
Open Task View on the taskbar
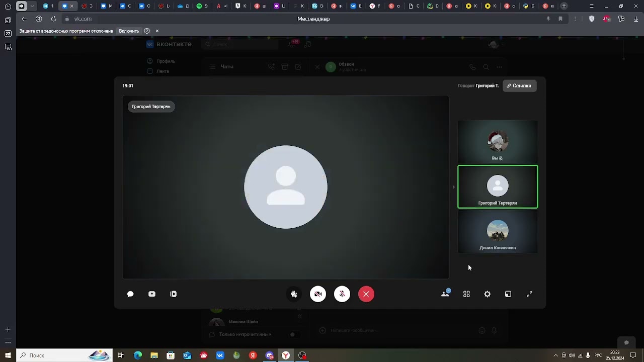pos(121,355)
